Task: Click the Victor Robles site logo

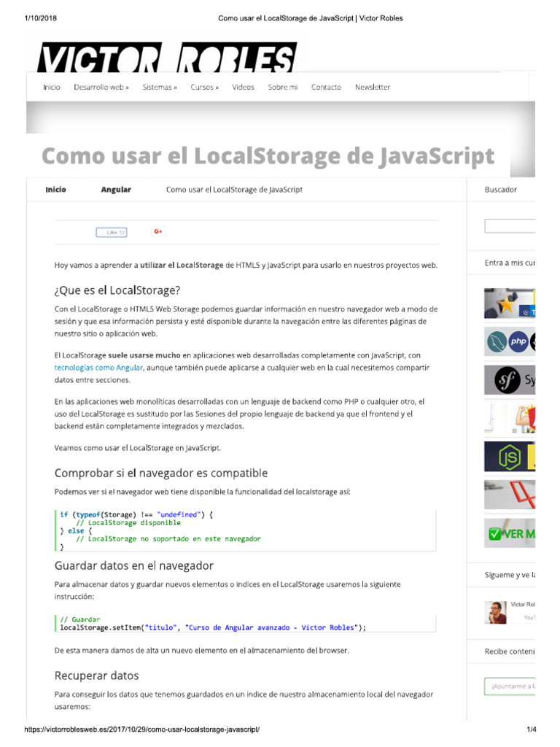Action: [167, 57]
